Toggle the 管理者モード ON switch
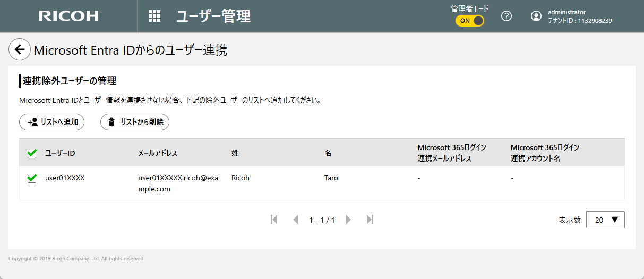Viewport: 644px width, 279px height. (470, 21)
